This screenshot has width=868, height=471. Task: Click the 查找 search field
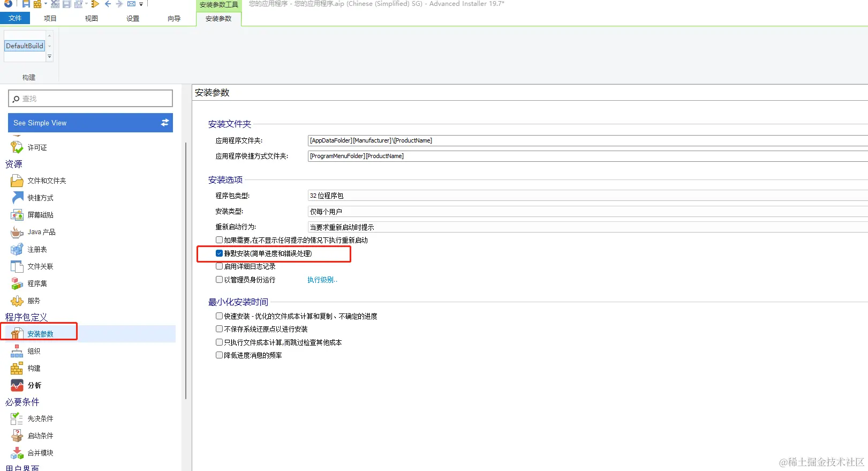click(90, 99)
